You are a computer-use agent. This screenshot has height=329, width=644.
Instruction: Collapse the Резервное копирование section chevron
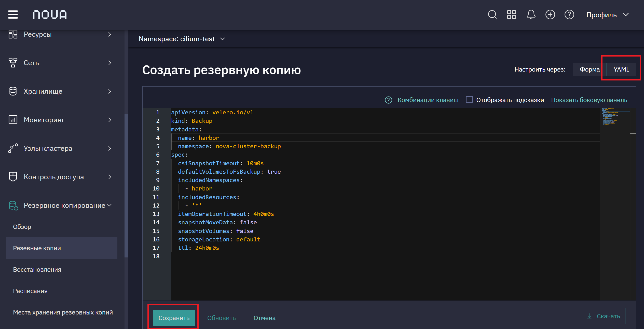tap(109, 205)
